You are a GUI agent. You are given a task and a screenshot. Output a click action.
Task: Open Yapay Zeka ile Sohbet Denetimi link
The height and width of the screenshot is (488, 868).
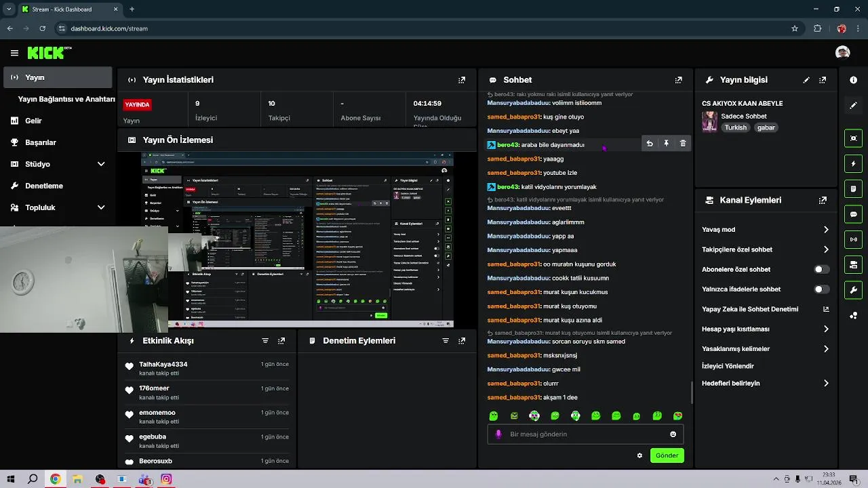[x=766, y=309]
